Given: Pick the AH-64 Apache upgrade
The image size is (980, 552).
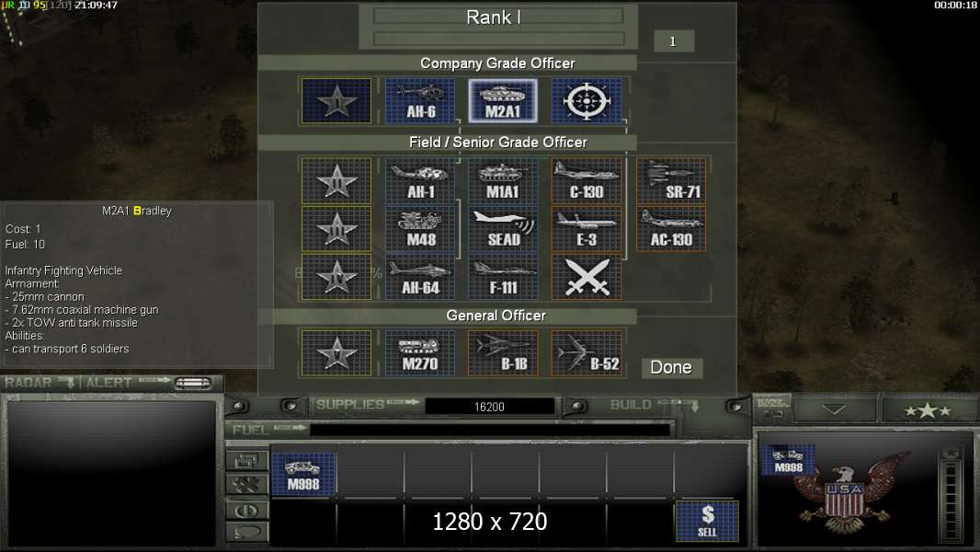Looking at the screenshot, I should pyautogui.click(x=420, y=277).
